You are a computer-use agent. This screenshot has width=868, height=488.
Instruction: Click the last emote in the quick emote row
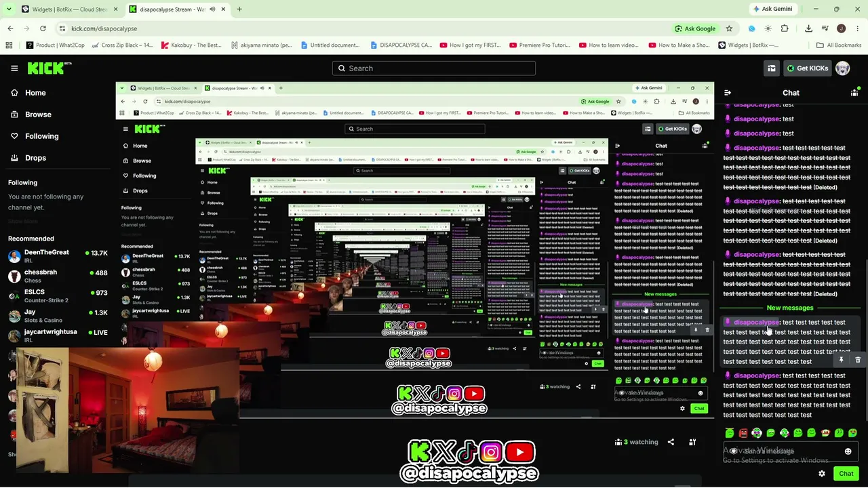(x=852, y=433)
